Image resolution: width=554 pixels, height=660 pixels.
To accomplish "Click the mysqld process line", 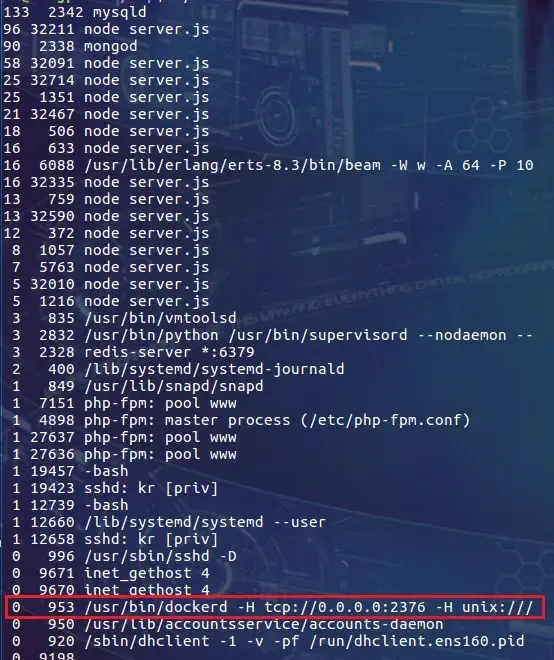I will pos(75,12).
